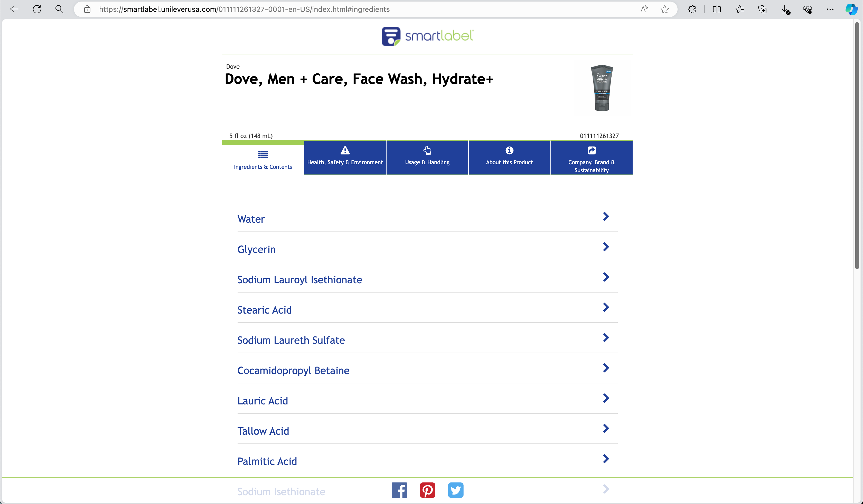This screenshot has height=504, width=863.
Task: Toggle split screen view icon
Action: [716, 9]
